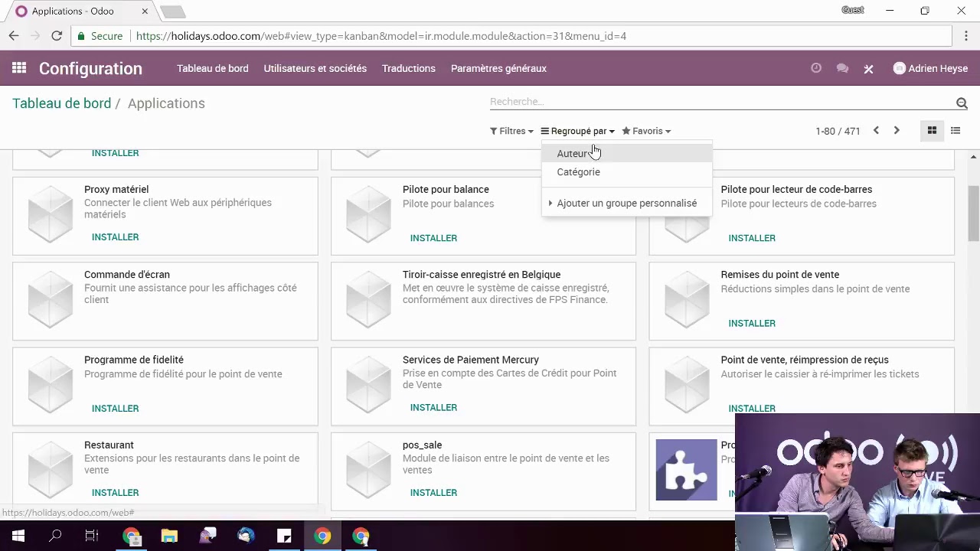This screenshot has width=980, height=551.
Task: Open the Odoo apps grid menu
Action: pos(19,68)
